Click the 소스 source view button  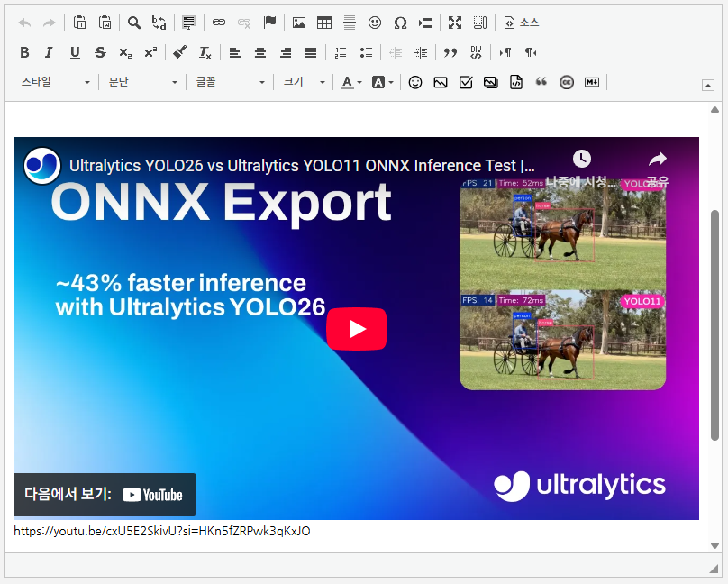521,23
